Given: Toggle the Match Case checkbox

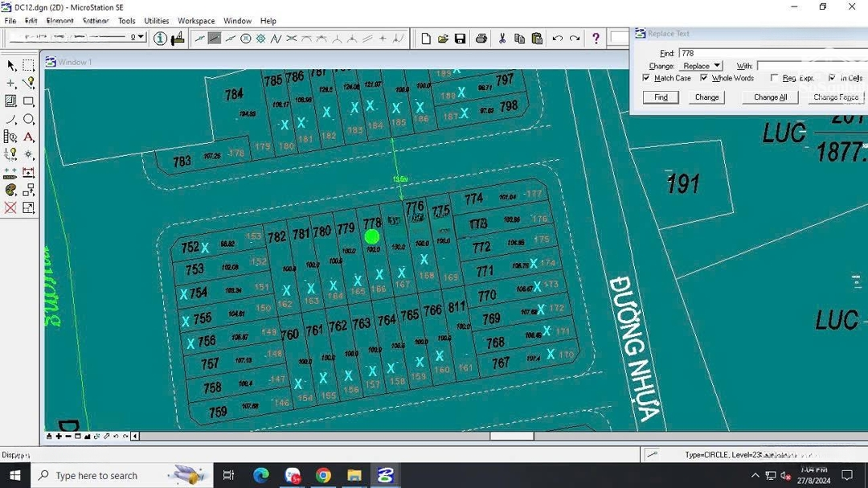Looking at the screenshot, I should click(x=646, y=78).
